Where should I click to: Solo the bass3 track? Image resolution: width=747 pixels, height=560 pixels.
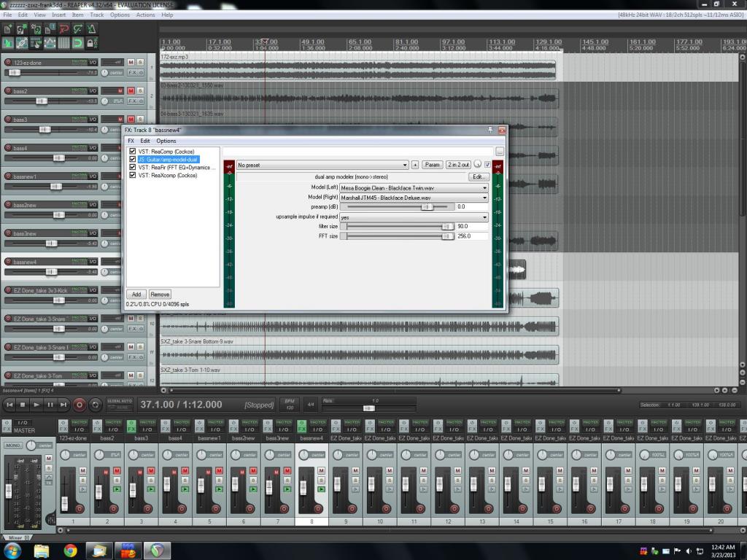(140, 119)
